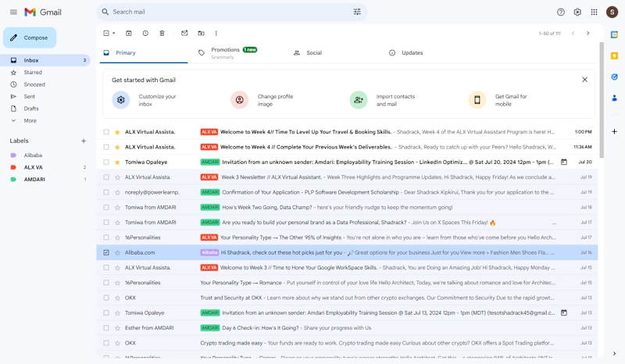Screen dimensions: 625x364
Task: Open the main menu hamburger icon
Action: pos(13,12)
